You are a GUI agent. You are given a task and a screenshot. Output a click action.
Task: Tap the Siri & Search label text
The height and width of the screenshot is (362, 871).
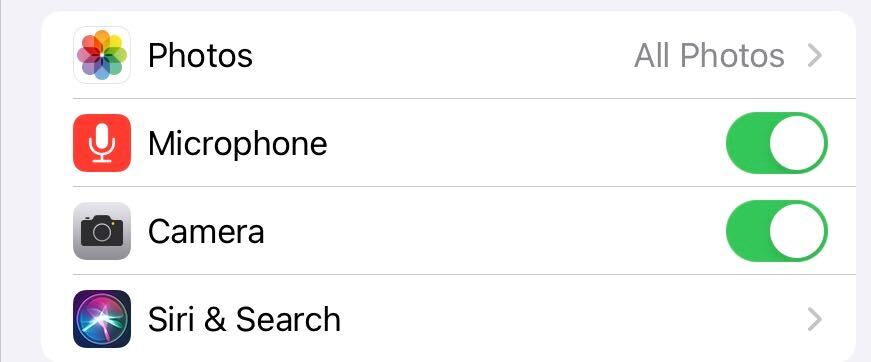click(244, 320)
